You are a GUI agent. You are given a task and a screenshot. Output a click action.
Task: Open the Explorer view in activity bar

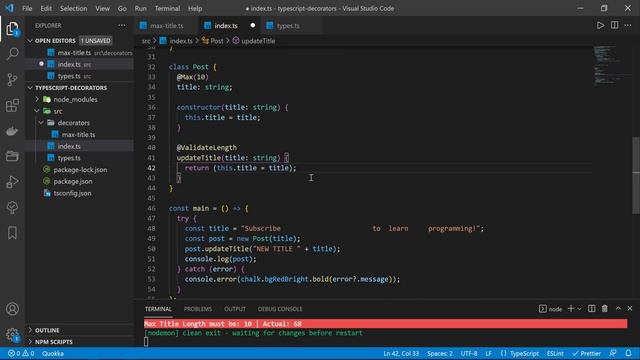pyautogui.click(x=12, y=29)
